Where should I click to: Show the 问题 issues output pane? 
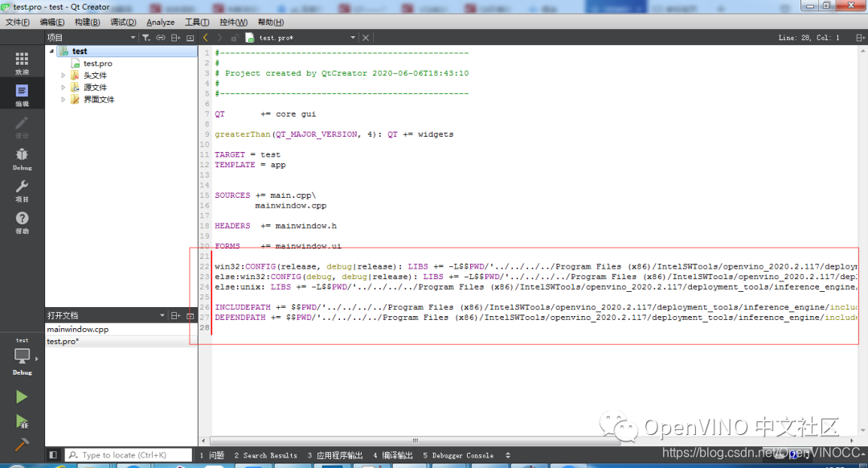[x=211, y=455]
